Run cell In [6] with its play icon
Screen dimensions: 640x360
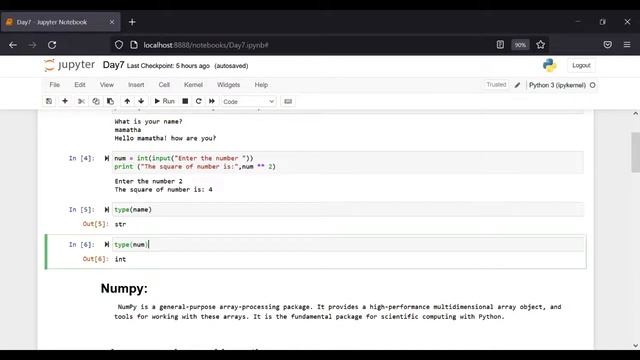point(107,244)
